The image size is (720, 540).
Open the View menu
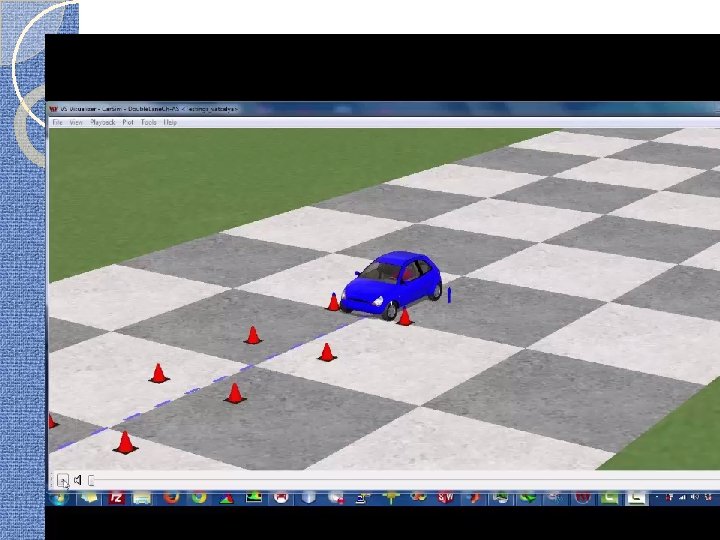pos(76,122)
